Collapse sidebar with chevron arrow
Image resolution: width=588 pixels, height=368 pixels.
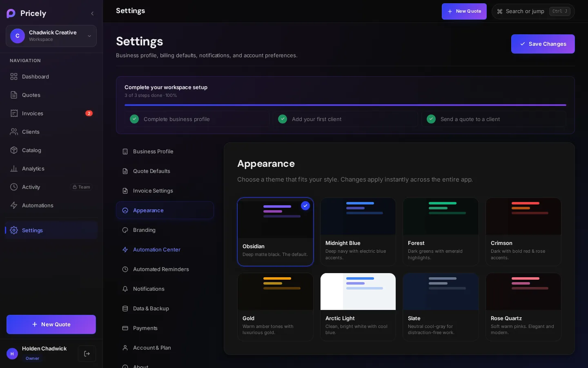[x=92, y=13]
